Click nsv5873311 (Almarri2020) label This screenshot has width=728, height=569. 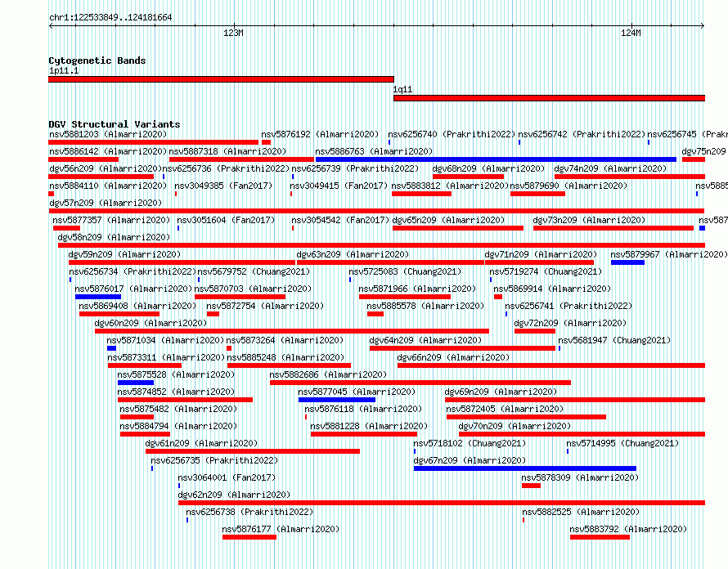click(x=166, y=357)
